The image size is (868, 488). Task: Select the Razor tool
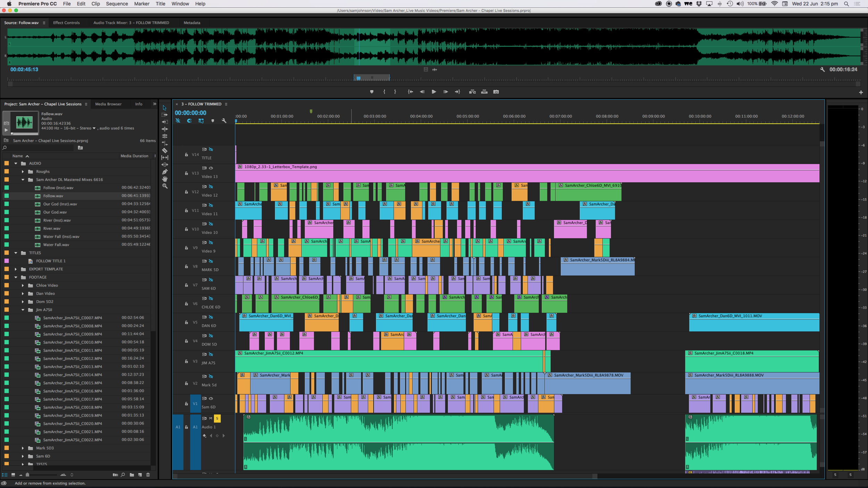(x=165, y=150)
